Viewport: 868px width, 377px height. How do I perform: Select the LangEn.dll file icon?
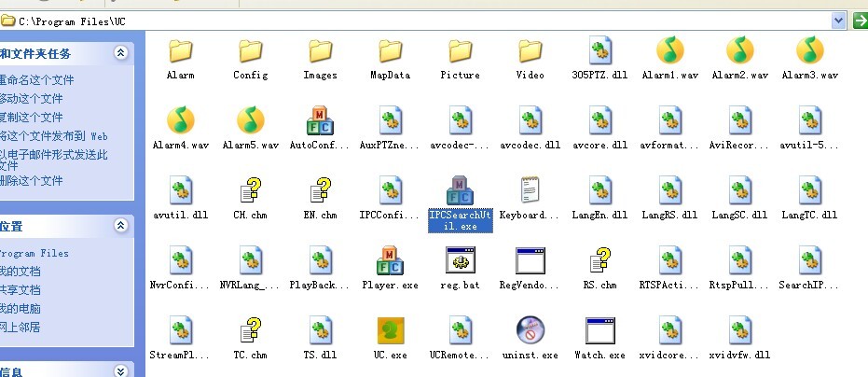[x=600, y=190]
